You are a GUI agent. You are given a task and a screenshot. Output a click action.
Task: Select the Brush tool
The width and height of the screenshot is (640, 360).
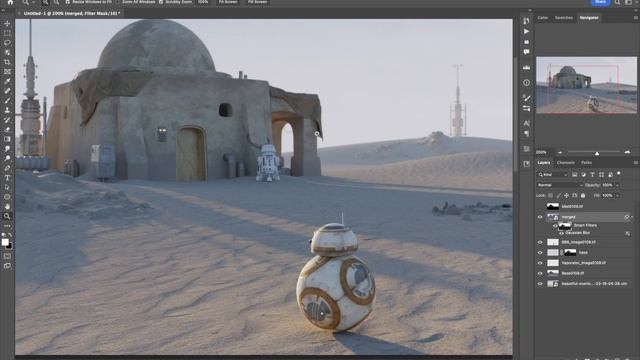7,100
